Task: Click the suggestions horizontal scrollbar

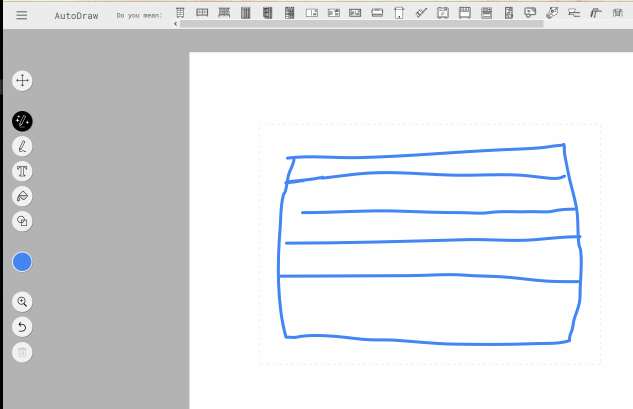Action: coord(361,24)
